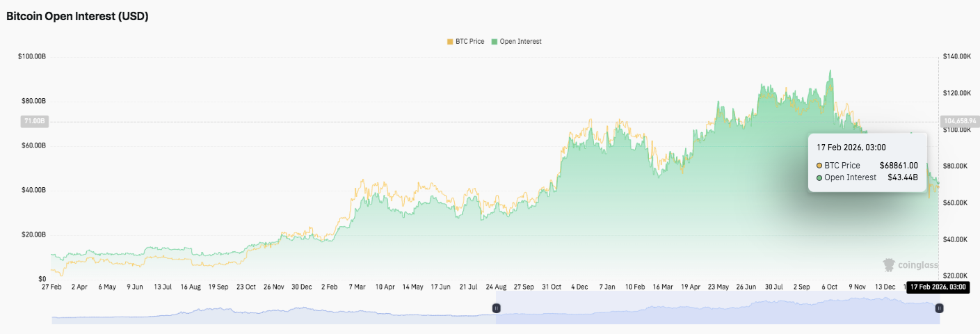This screenshot has height=334, width=980.
Task: Click the 31 Oct date on the x-axis
Action: 551,286
